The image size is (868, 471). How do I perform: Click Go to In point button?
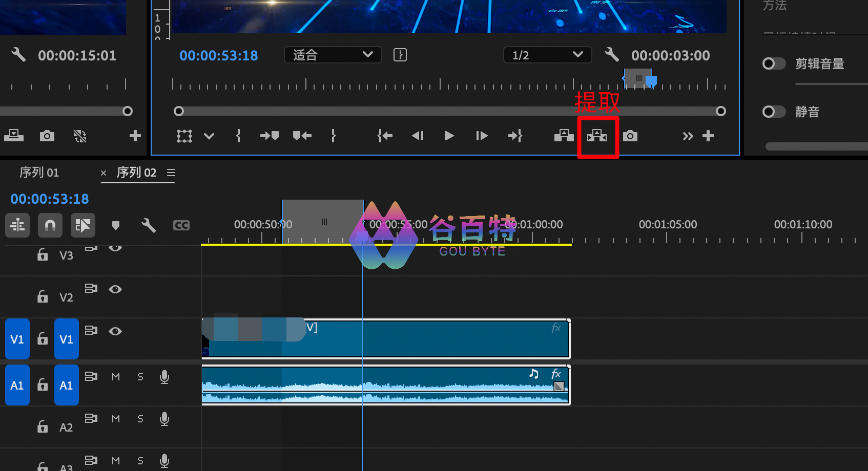pos(385,136)
